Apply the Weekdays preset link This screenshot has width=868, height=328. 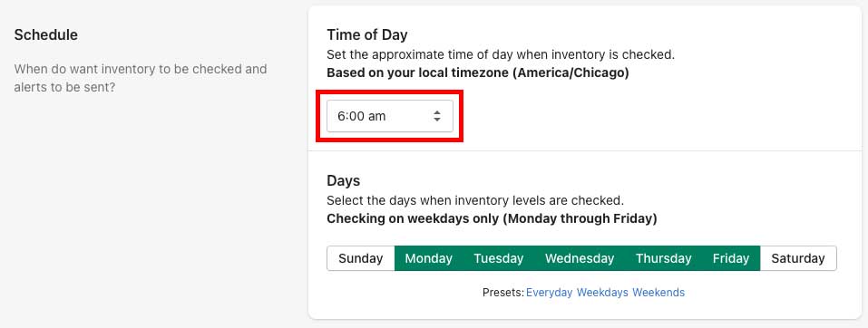[602, 293]
